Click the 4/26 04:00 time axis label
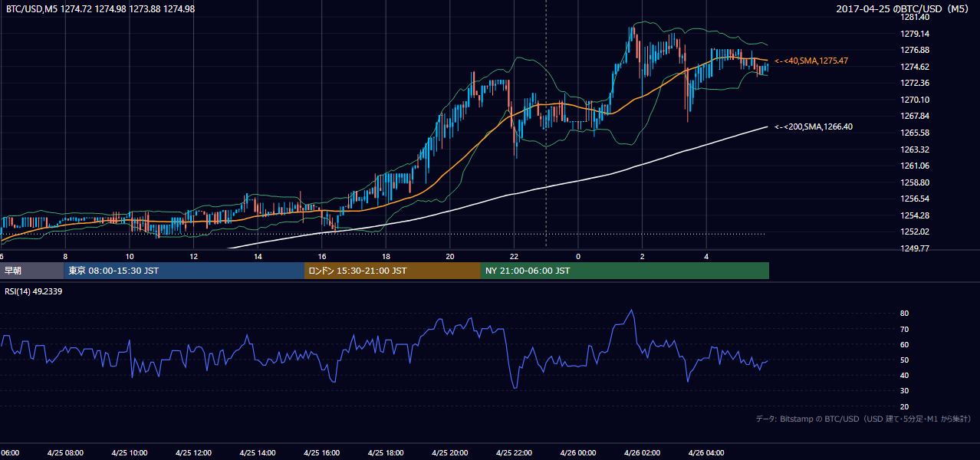The image size is (980, 460). [706, 452]
